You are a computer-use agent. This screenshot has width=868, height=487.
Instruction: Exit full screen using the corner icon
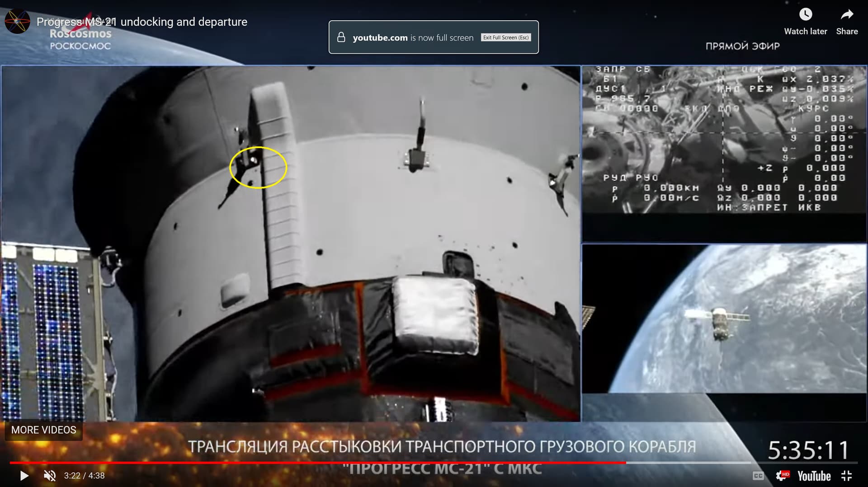point(846,476)
